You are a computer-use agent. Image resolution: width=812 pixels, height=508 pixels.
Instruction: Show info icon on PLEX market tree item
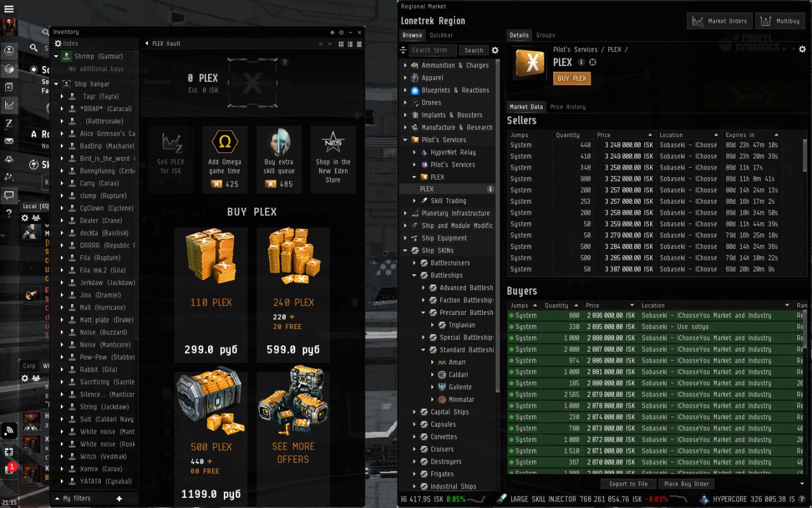coord(490,189)
